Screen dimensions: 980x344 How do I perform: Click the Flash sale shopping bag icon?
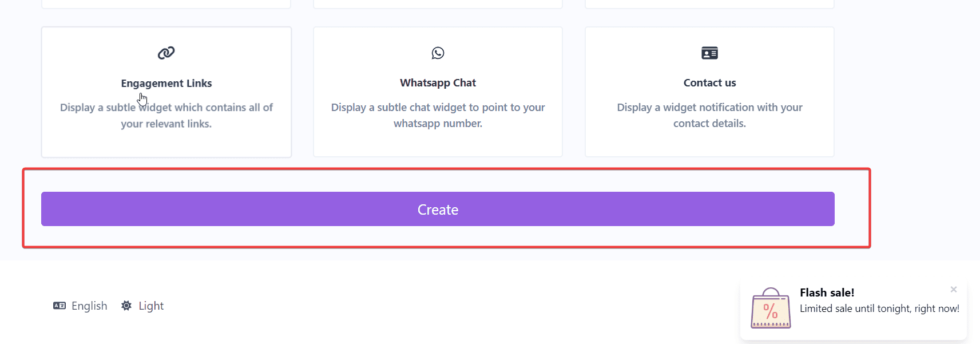pyautogui.click(x=771, y=309)
